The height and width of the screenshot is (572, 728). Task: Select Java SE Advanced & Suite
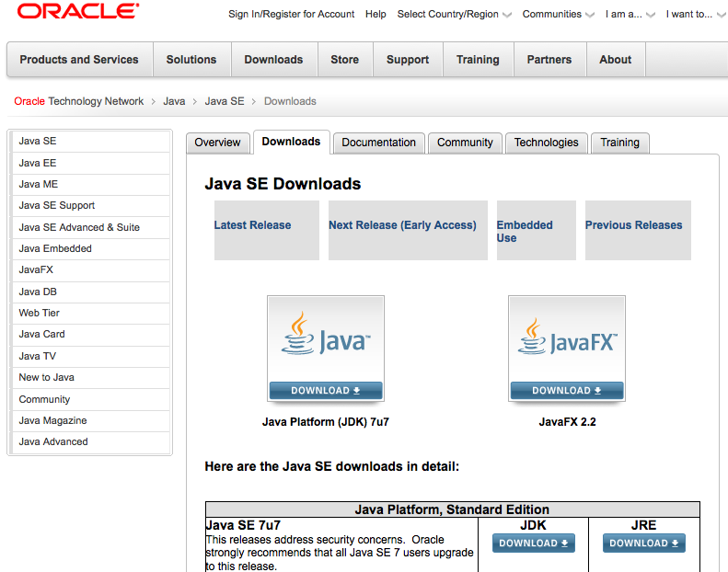pos(90,227)
